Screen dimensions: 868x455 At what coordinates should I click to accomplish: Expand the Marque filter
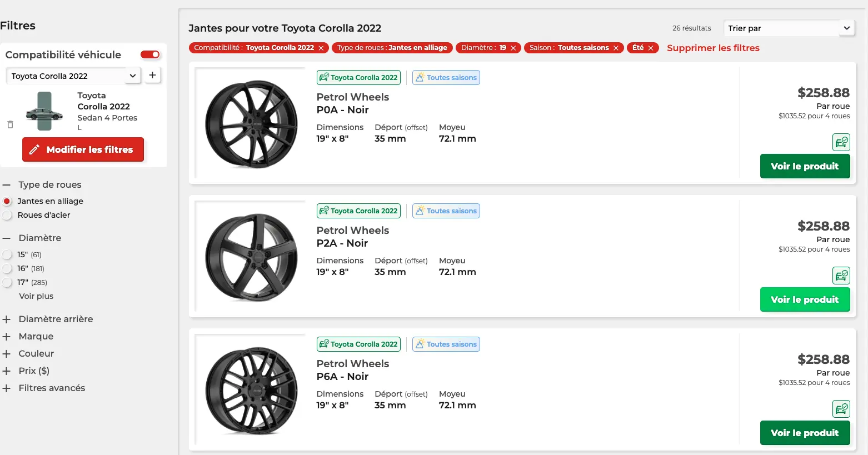[7, 337]
